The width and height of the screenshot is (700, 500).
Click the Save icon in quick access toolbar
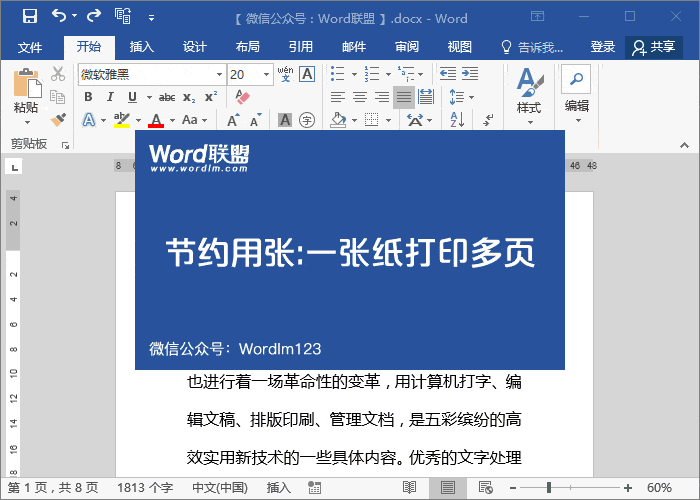[30, 16]
